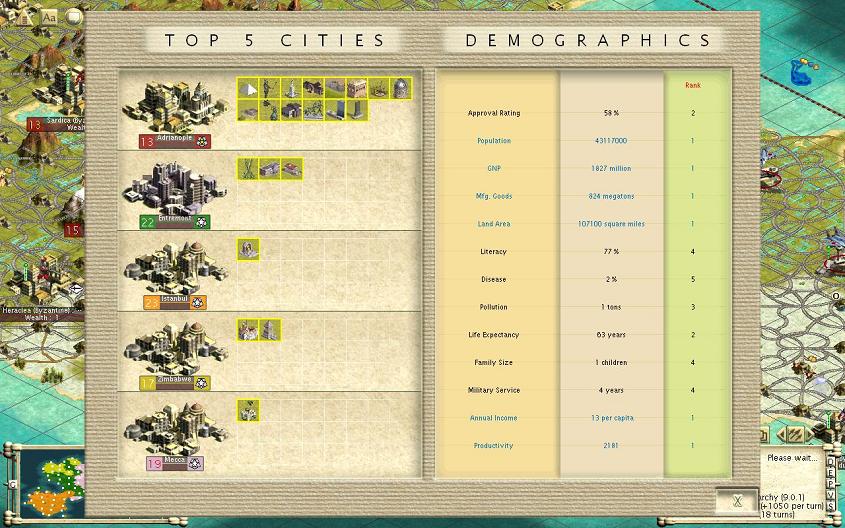Select the standing statue with spear wonder icon
This screenshot has width=845, height=528.
[269, 88]
